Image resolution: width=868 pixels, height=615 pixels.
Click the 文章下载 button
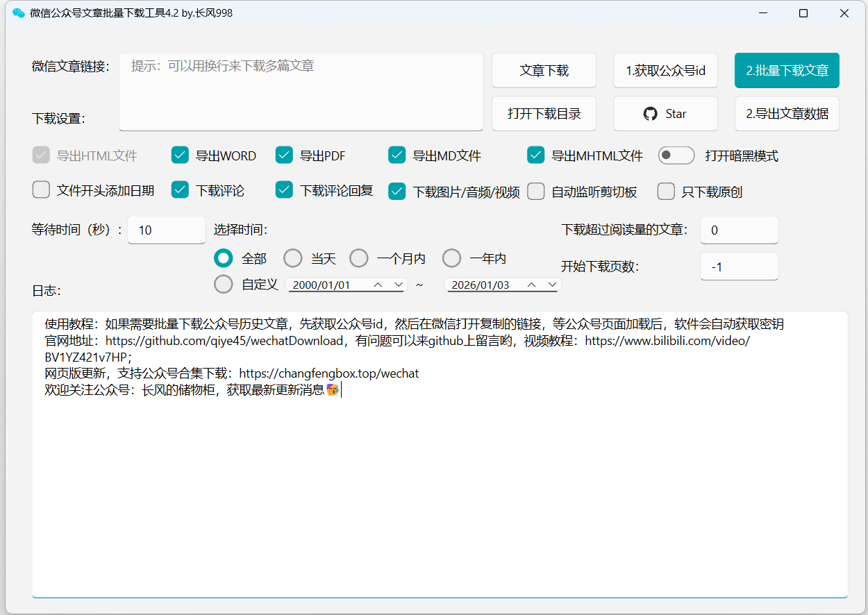[x=544, y=70]
